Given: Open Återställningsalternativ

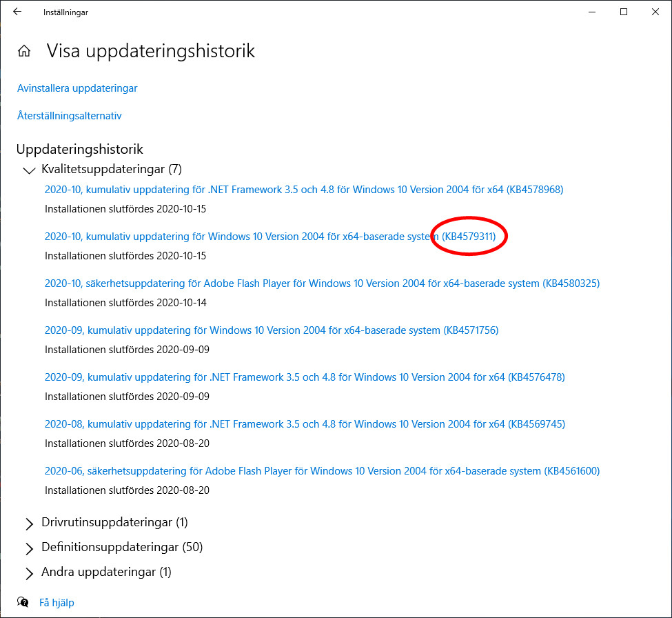Looking at the screenshot, I should coord(69,116).
